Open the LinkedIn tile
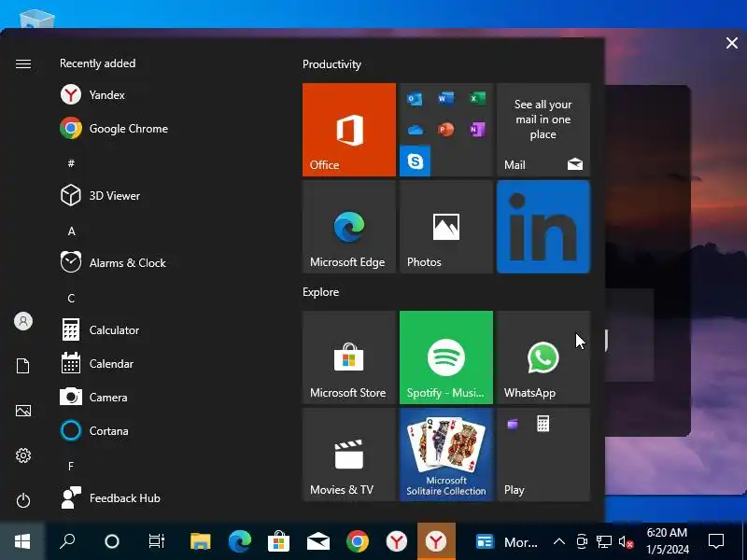The image size is (747, 560). pos(543,227)
